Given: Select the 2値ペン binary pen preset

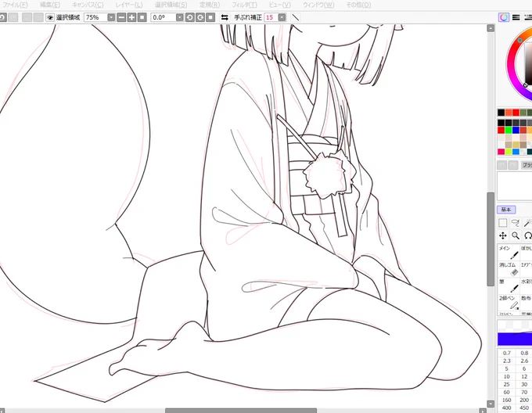Looking at the screenshot, I should 509,302.
